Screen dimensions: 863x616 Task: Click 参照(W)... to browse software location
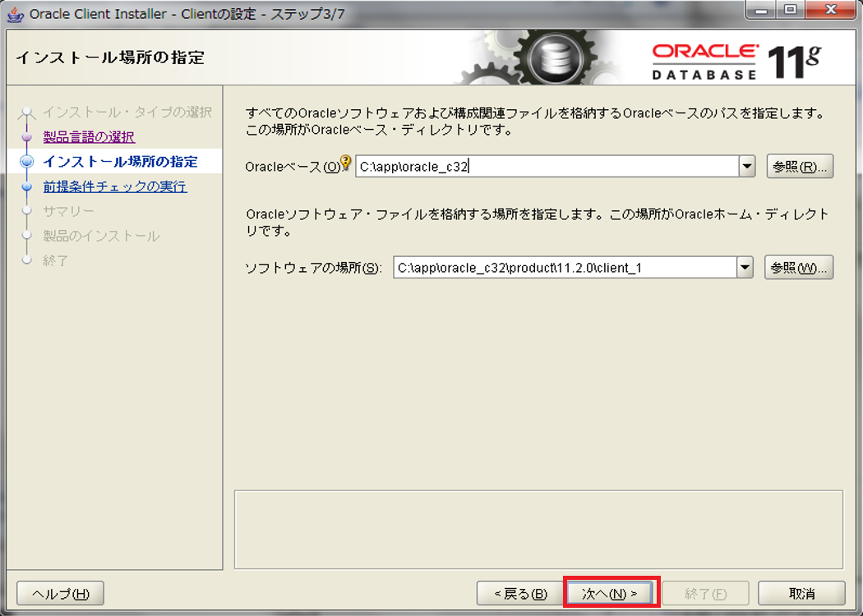(799, 268)
